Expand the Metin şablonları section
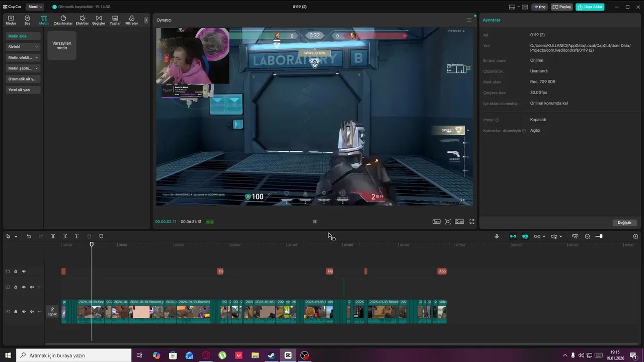Screen dimensions: 644x362 tap(23, 68)
